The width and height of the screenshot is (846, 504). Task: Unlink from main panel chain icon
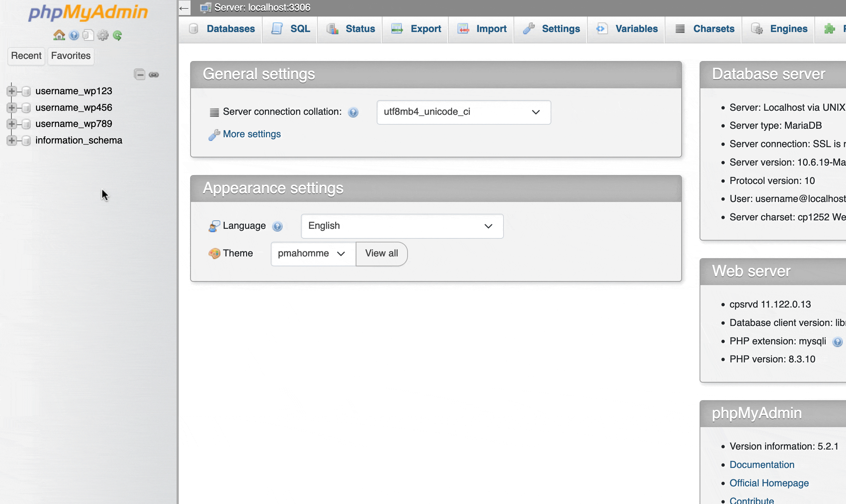154,75
